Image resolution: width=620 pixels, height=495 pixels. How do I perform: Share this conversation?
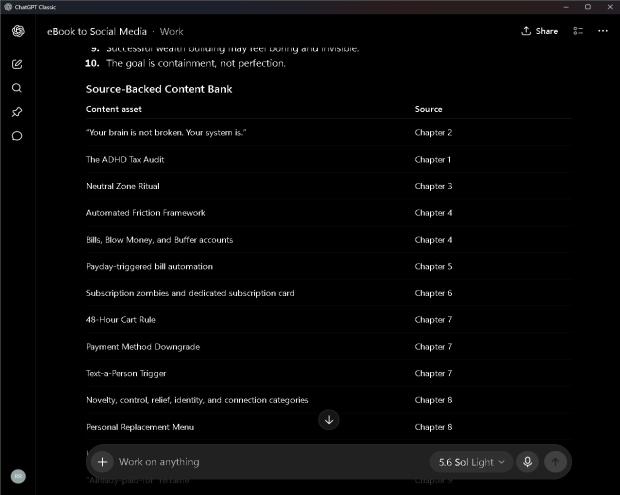540,31
